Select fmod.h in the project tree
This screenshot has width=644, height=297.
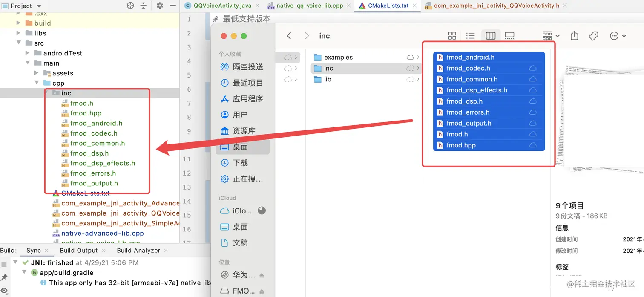80,103
